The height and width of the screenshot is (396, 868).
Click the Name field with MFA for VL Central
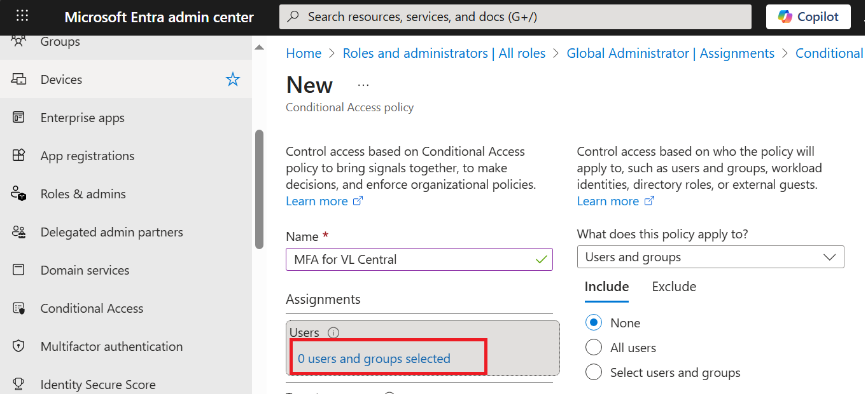419,259
